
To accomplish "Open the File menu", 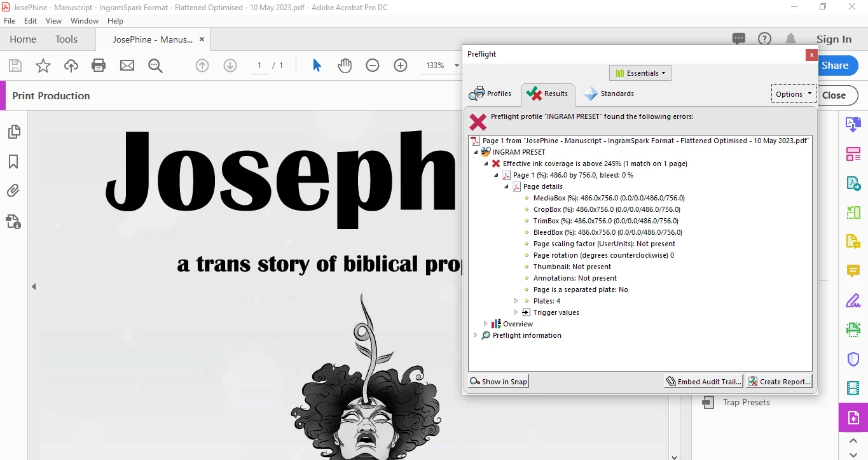I will (10, 21).
